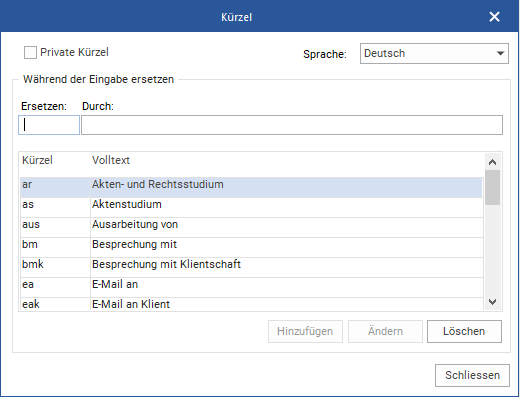Select the 'eak' shortcut row

click(251, 304)
